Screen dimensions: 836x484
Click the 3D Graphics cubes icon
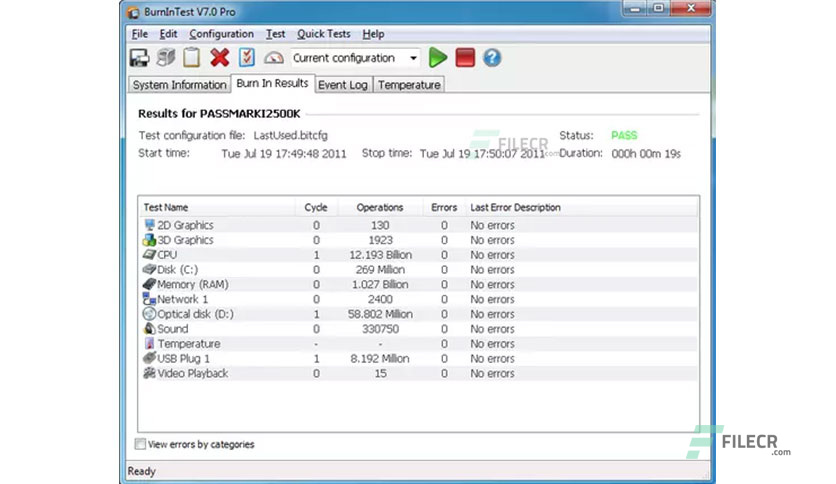(x=149, y=240)
